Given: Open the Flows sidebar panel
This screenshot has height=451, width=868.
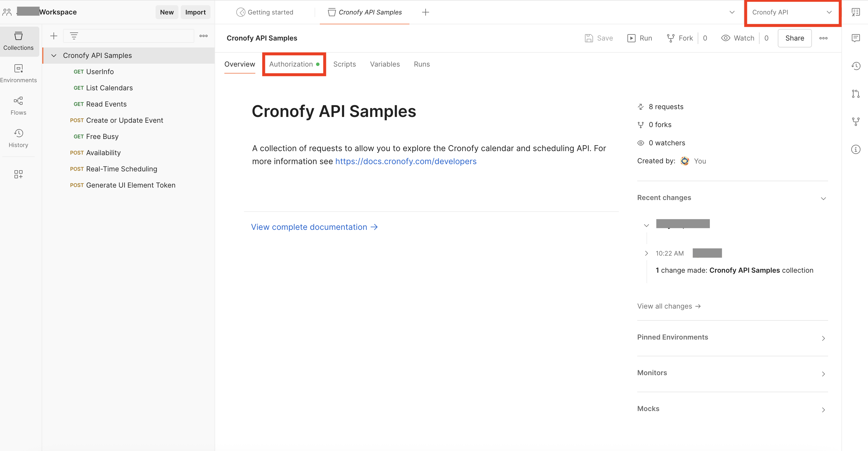Looking at the screenshot, I should (x=19, y=106).
